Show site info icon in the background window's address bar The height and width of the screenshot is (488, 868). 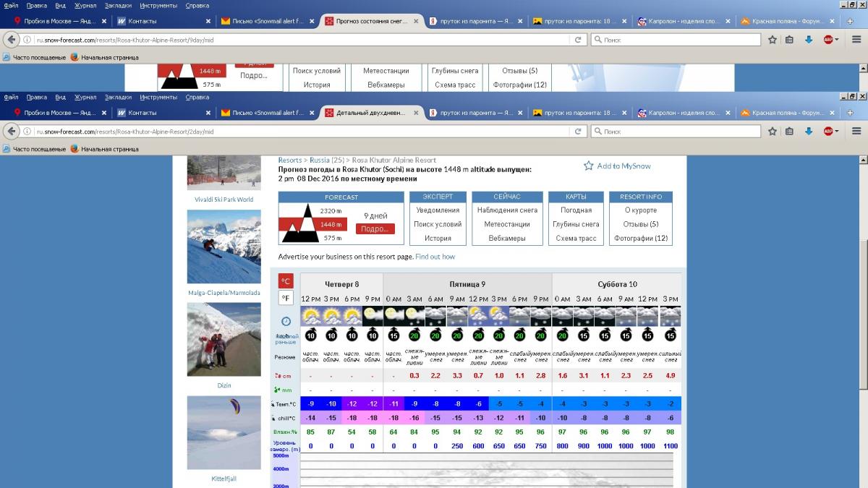pos(27,40)
